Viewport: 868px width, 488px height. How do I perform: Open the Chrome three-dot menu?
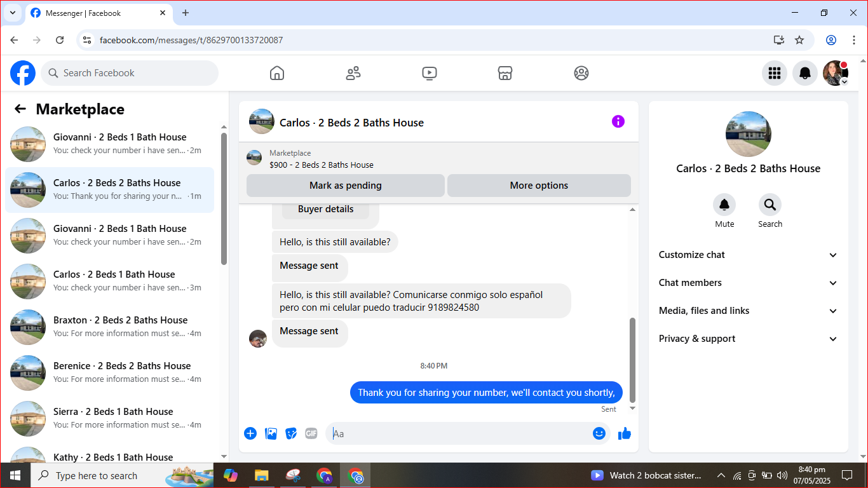click(x=854, y=40)
